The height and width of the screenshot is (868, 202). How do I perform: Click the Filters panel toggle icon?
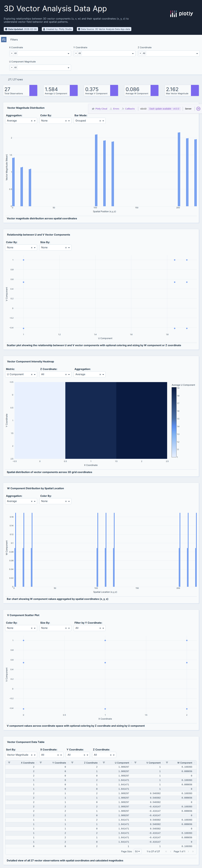[x=4, y=39]
